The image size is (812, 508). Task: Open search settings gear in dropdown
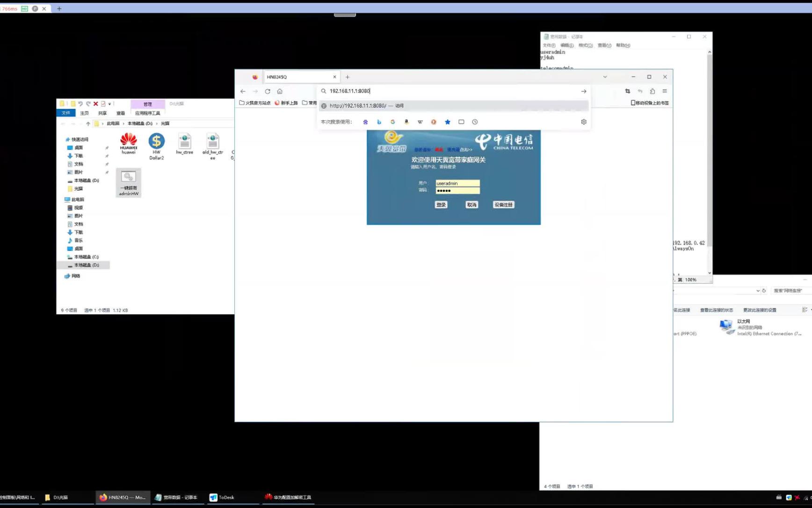click(x=584, y=122)
